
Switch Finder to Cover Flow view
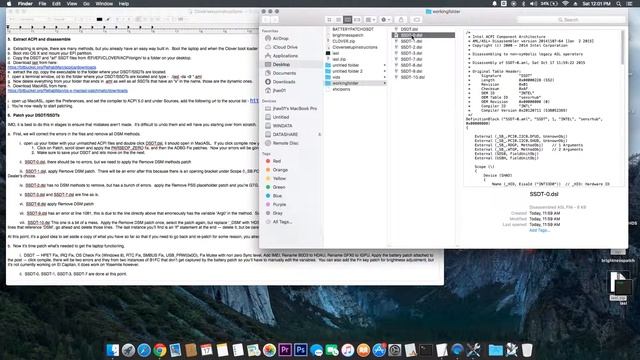tap(357, 20)
